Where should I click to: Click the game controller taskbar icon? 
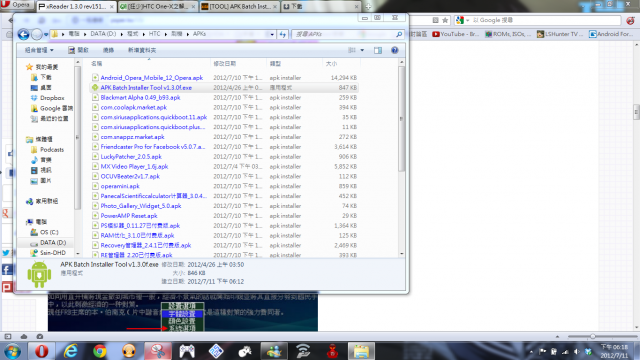tap(187, 351)
